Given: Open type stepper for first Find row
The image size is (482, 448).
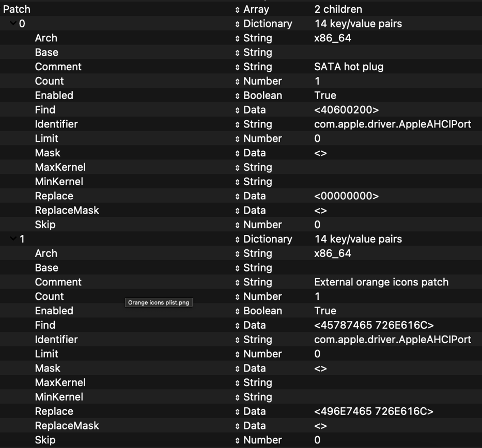Looking at the screenshot, I should coord(238,110).
